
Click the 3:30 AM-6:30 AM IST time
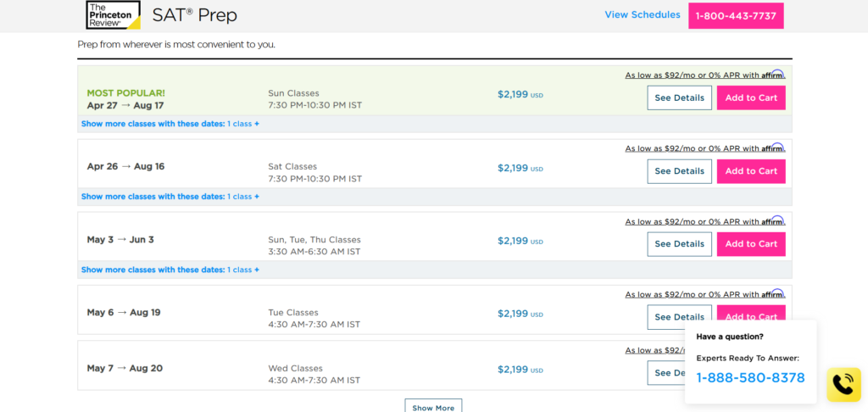314,252
